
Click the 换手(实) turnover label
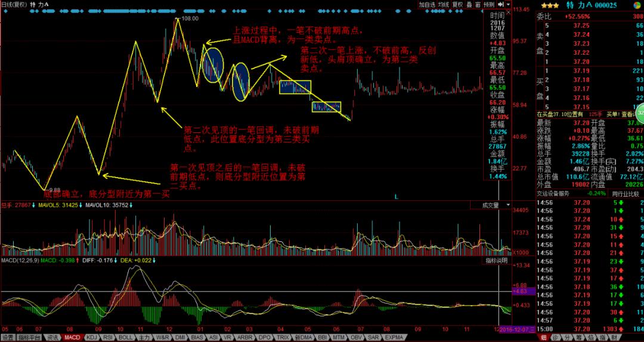[603, 161]
